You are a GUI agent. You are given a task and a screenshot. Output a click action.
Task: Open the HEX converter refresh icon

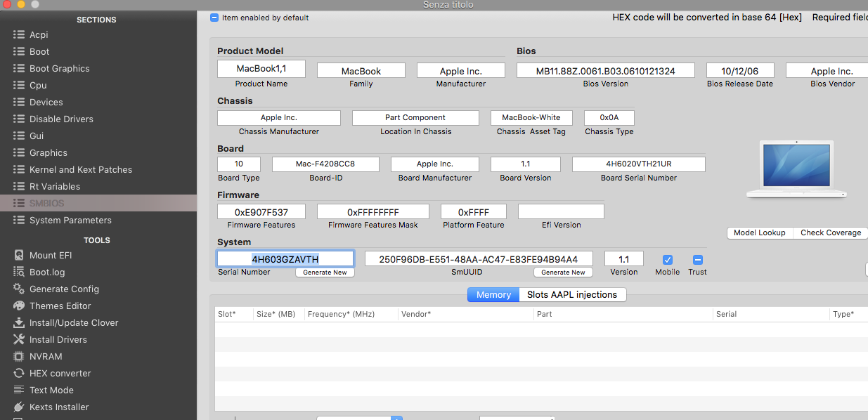[x=19, y=373]
